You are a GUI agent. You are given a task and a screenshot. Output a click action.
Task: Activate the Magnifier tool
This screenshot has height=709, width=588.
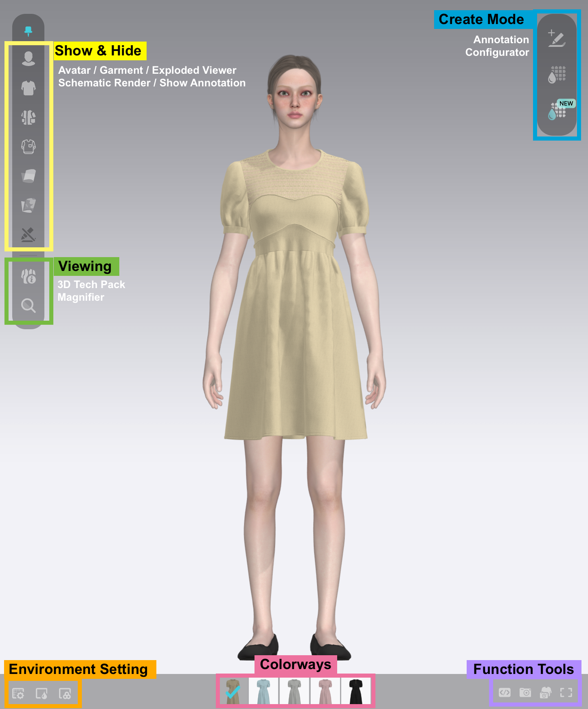[x=28, y=305]
